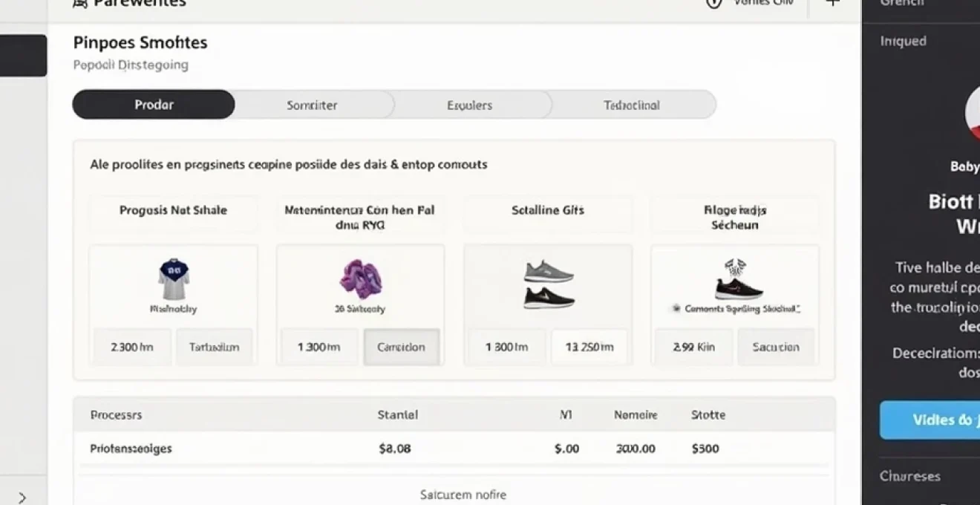The image size is (980, 505).
Task: Click the Inrqued label in right panel
Action: pos(904,41)
